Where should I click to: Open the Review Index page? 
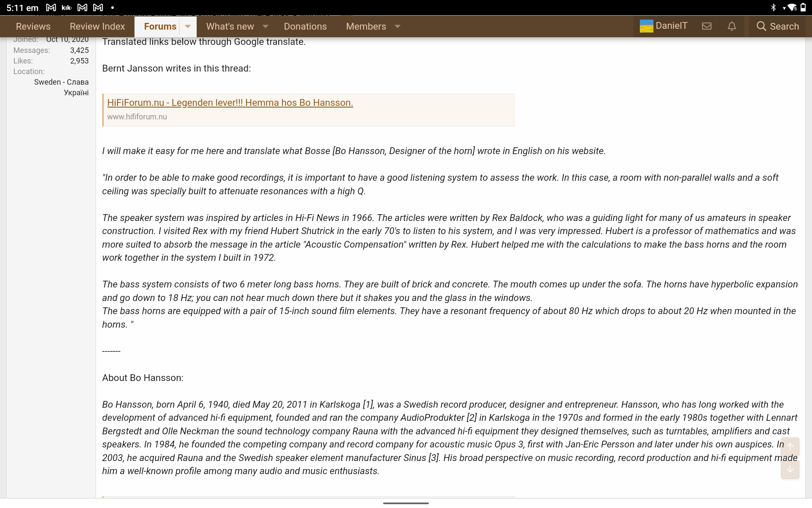(97, 26)
